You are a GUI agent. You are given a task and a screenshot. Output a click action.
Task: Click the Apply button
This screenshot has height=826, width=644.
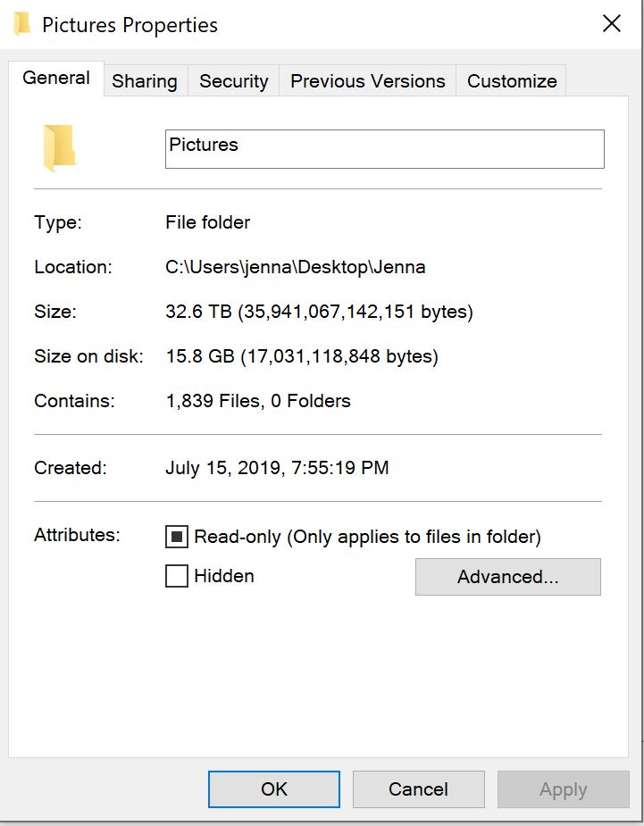[x=563, y=789]
